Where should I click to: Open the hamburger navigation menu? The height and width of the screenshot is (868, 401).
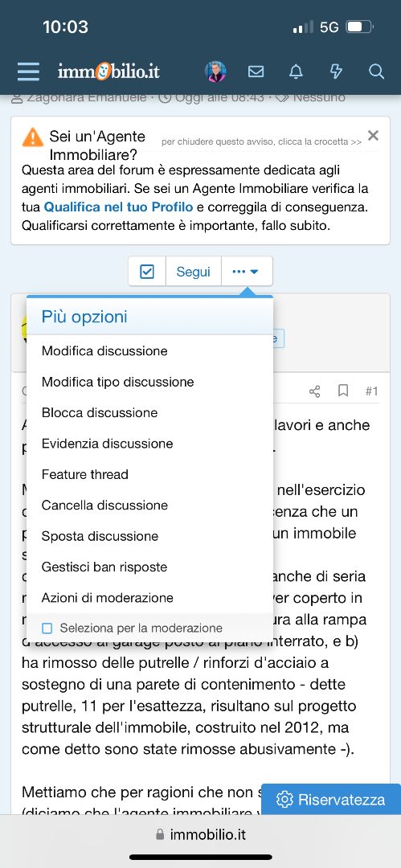(x=28, y=72)
